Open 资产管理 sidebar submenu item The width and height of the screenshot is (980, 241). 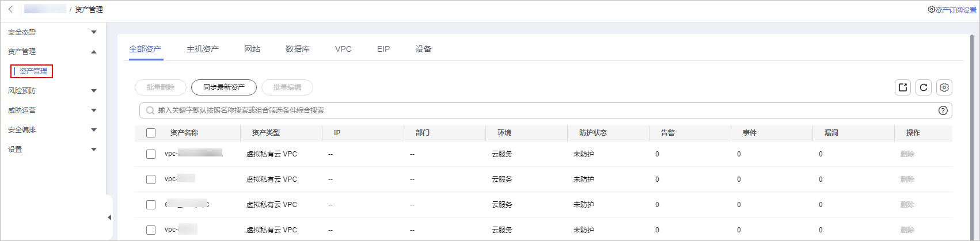coord(33,71)
